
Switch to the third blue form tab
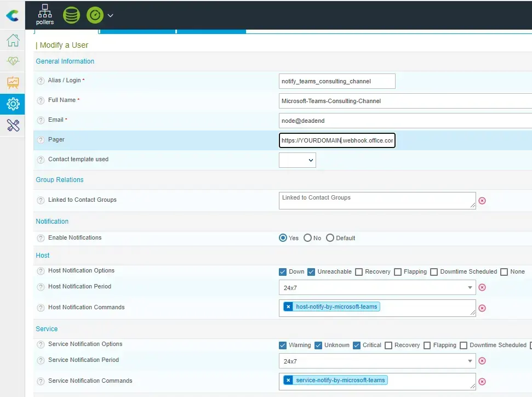click(x=211, y=32)
